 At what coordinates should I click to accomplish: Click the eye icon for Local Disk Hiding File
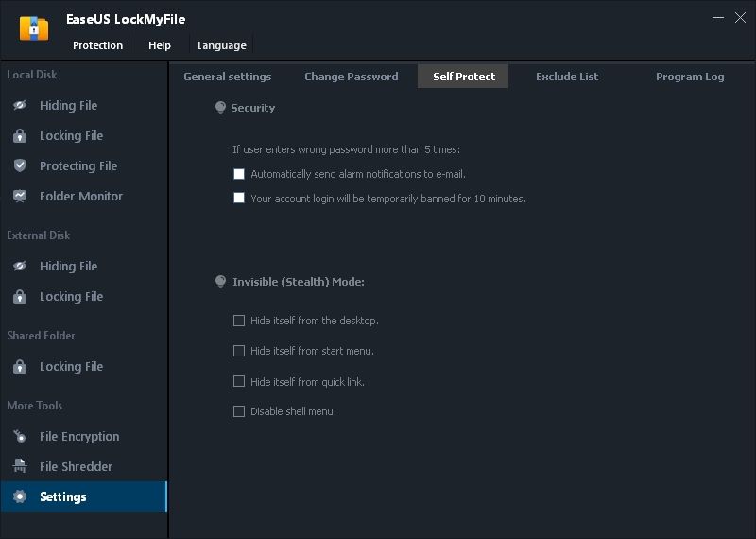click(x=20, y=105)
